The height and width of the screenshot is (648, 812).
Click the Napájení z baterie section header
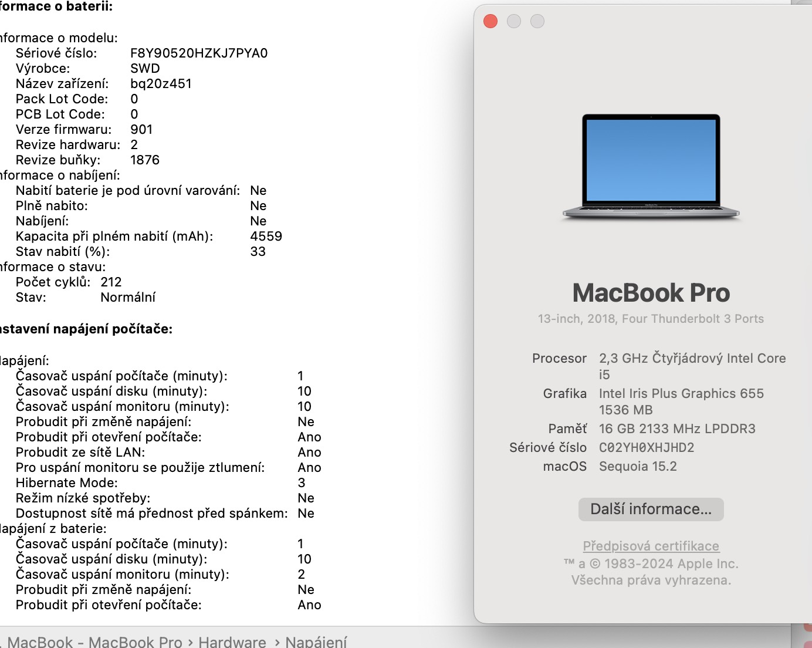pyautogui.click(x=53, y=528)
